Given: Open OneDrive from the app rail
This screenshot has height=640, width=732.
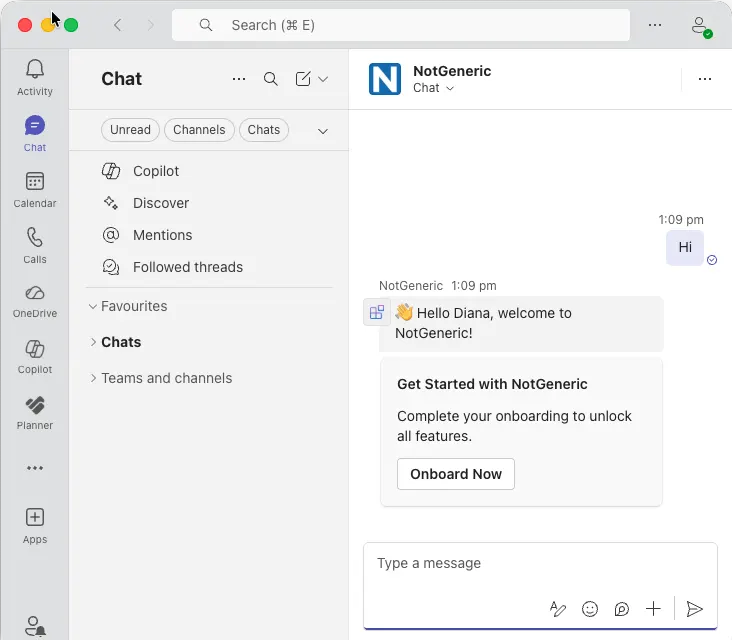Looking at the screenshot, I should [35, 300].
